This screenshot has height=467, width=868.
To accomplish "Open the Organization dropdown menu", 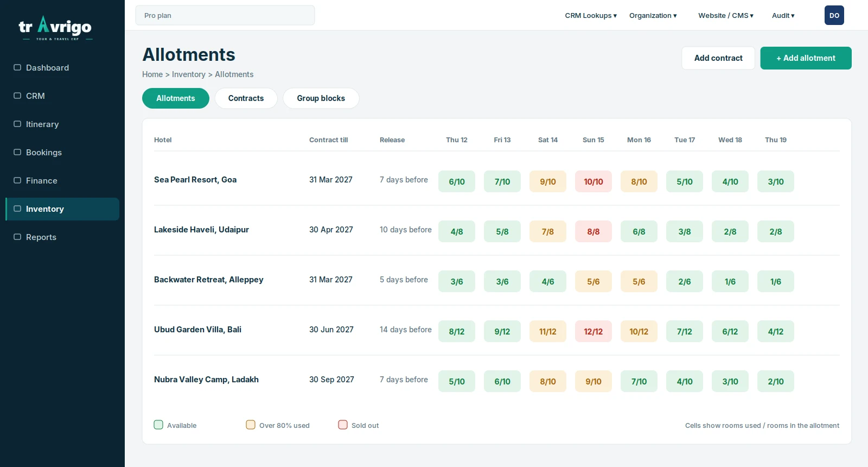I will (x=653, y=15).
